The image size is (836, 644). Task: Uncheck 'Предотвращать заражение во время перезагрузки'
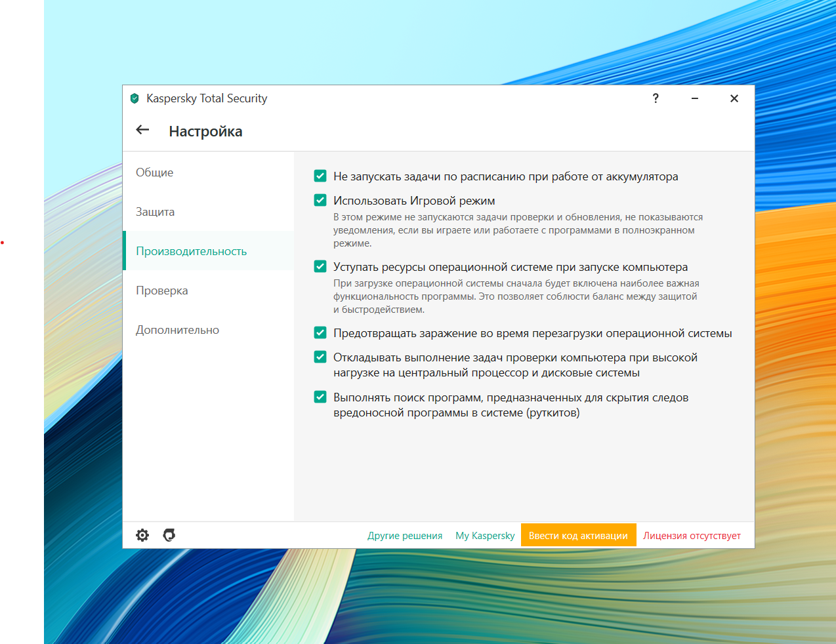[x=320, y=332]
